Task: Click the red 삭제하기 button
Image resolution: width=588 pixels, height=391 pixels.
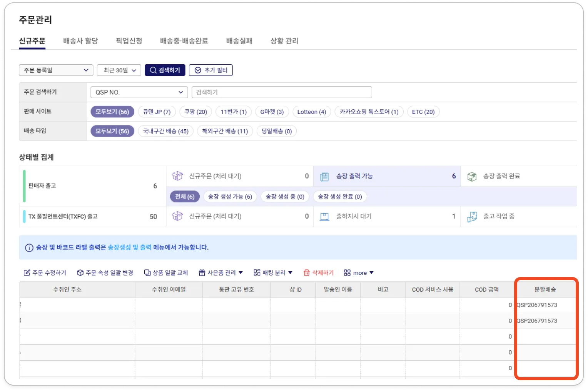Action: (319, 273)
